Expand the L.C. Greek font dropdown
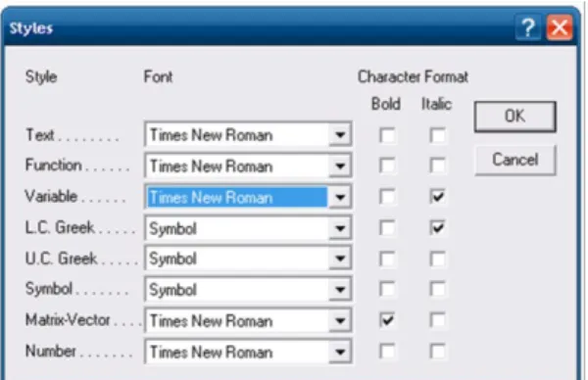Image resolution: width=588 pixels, height=380 pixels. tap(340, 228)
